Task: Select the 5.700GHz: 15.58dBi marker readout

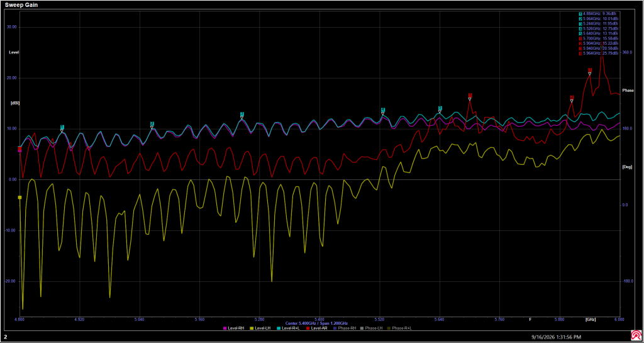Action: click(599, 38)
